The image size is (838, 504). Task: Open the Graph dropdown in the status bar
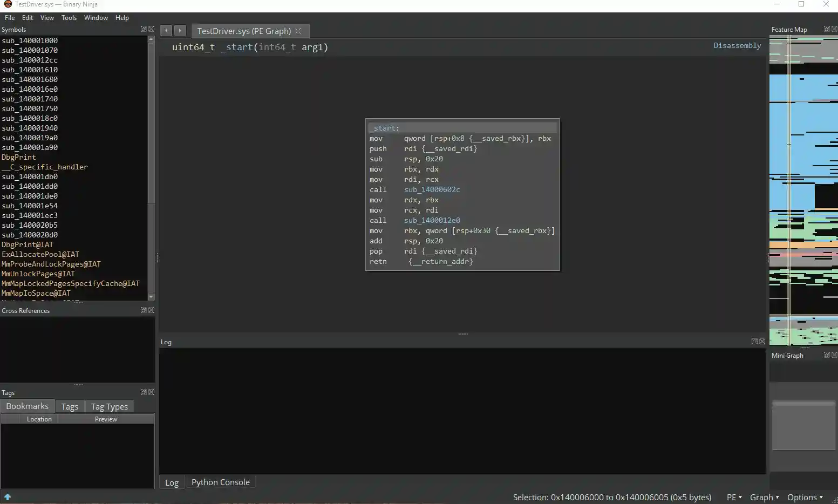click(x=764, y=497)
